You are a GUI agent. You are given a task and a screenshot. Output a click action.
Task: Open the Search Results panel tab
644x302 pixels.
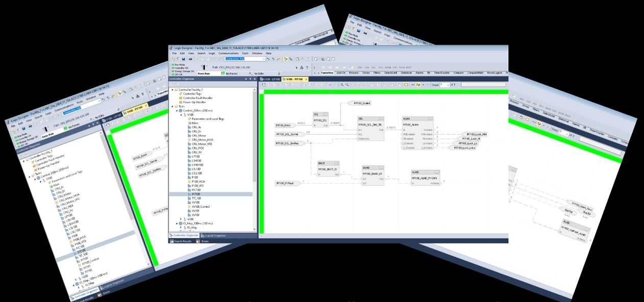(x=181, y=241)
